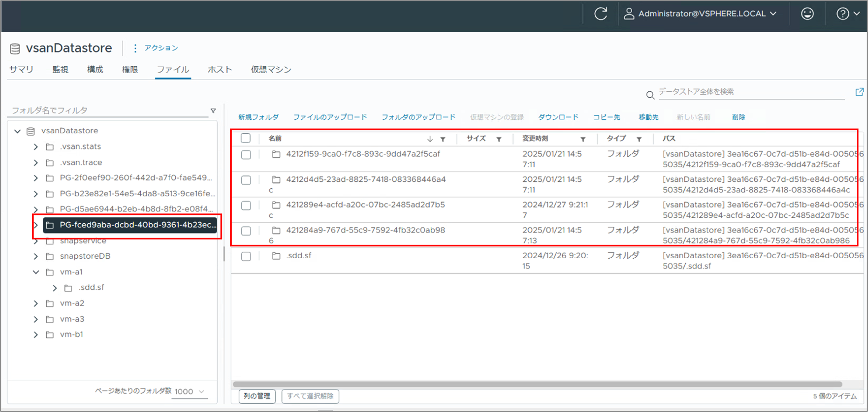The image size is (868, 412).
Task: Expand the vm-a2 folder node
Action: tap(36, 303)
